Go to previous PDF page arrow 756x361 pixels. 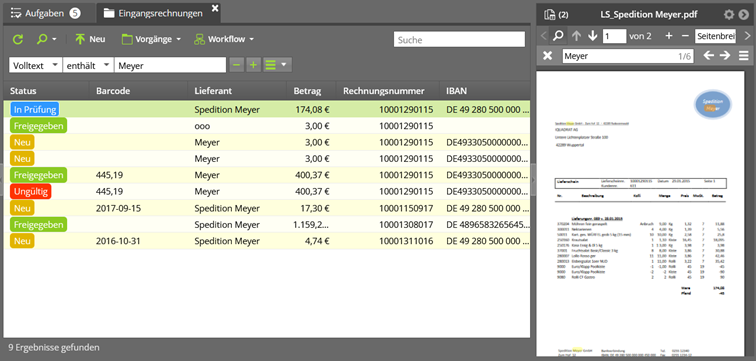point(576,36)
